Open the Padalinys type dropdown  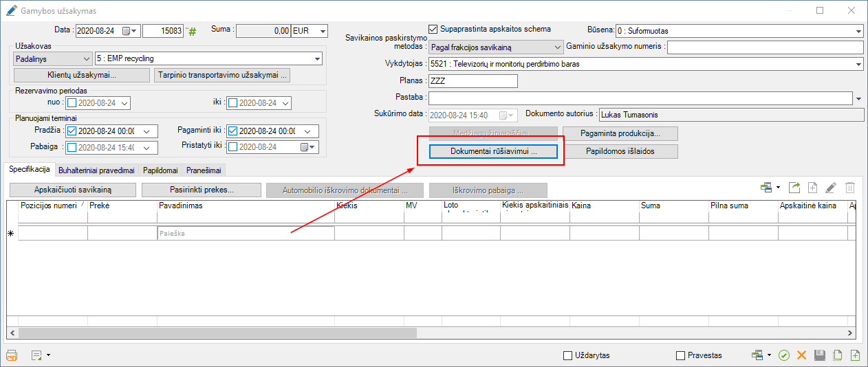(x=86, y=58)
